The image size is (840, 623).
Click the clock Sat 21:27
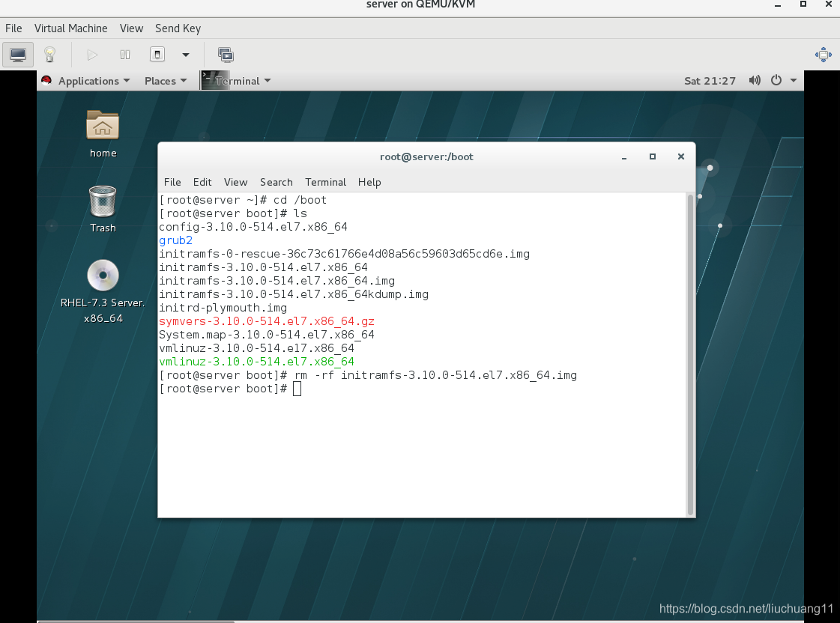(710, 81)
